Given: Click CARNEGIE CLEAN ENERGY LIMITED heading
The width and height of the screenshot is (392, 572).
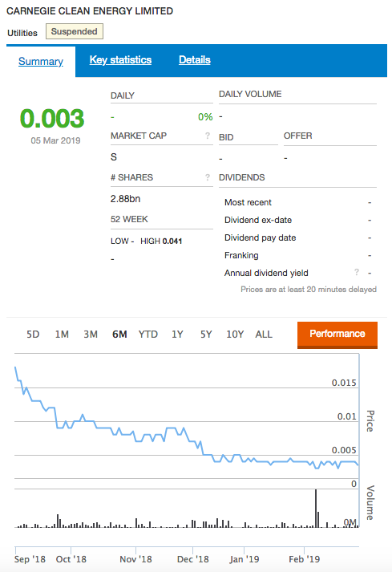Looking at the screenshot, I should point(90,11).
